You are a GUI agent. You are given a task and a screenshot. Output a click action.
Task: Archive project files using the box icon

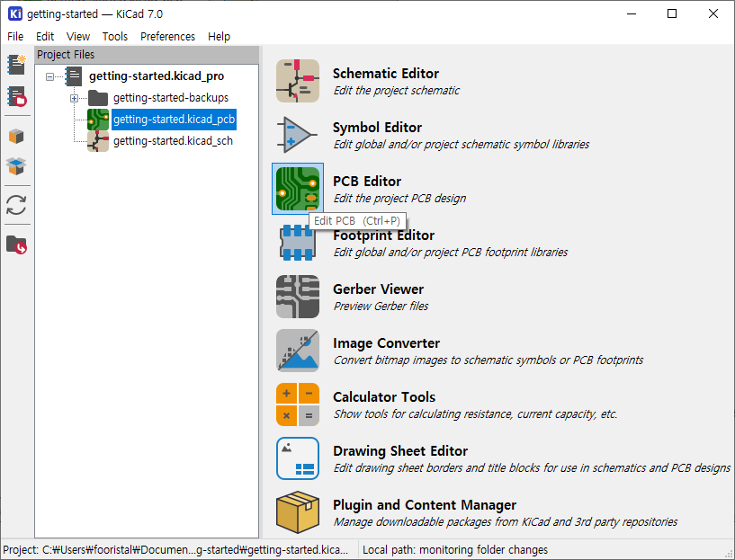[16, 137]
